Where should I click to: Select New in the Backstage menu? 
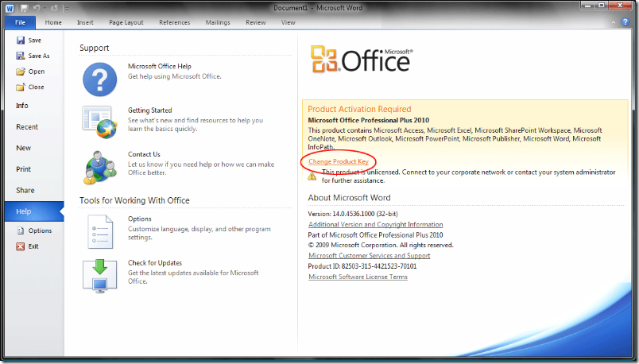[35, 148]
